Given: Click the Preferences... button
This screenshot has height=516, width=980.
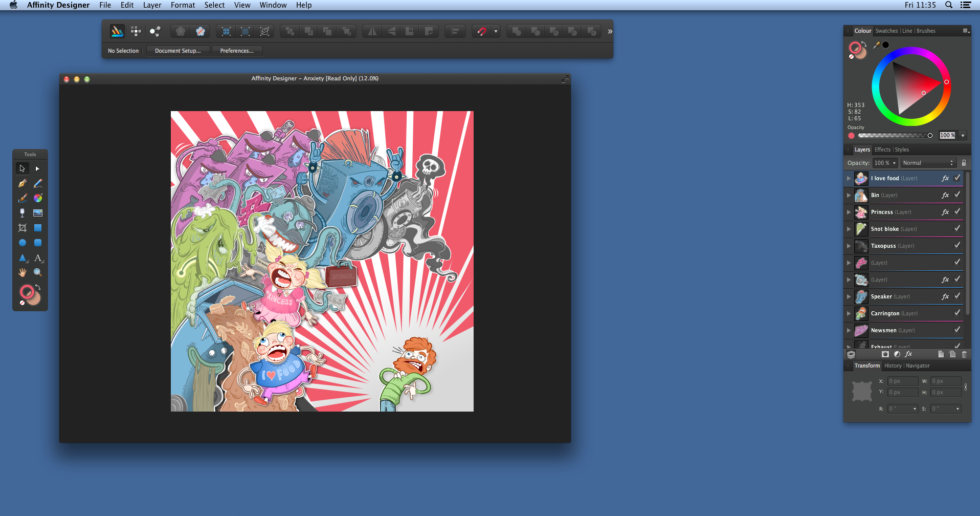Looking at the screenshot, I should [237, 51].
